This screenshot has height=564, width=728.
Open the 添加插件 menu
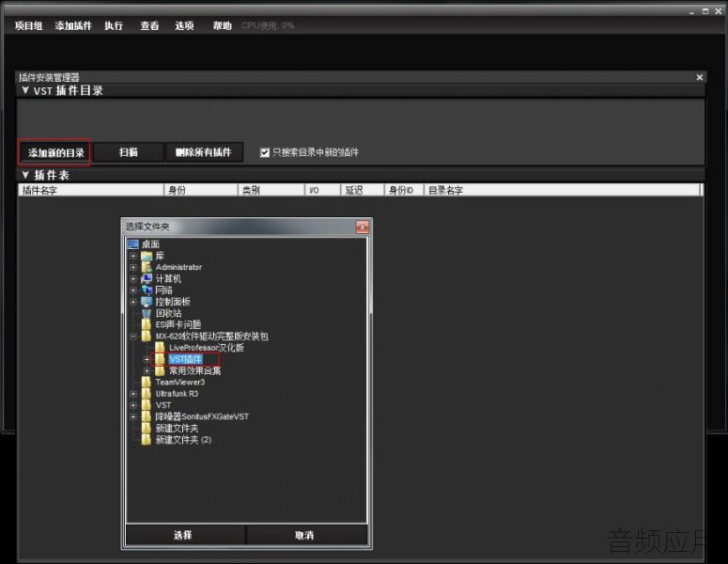coord(73,26)
